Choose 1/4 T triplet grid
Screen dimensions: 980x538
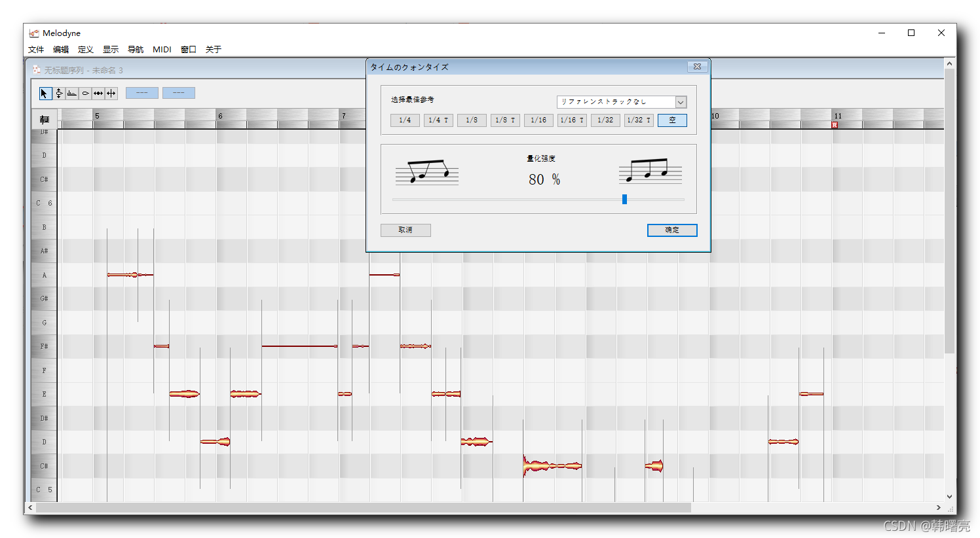(438, 120)
